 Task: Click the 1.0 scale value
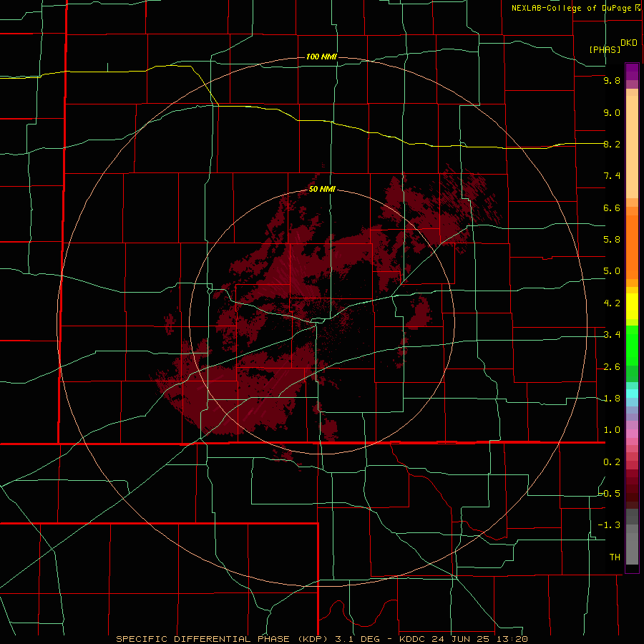(x=612, y=430)
